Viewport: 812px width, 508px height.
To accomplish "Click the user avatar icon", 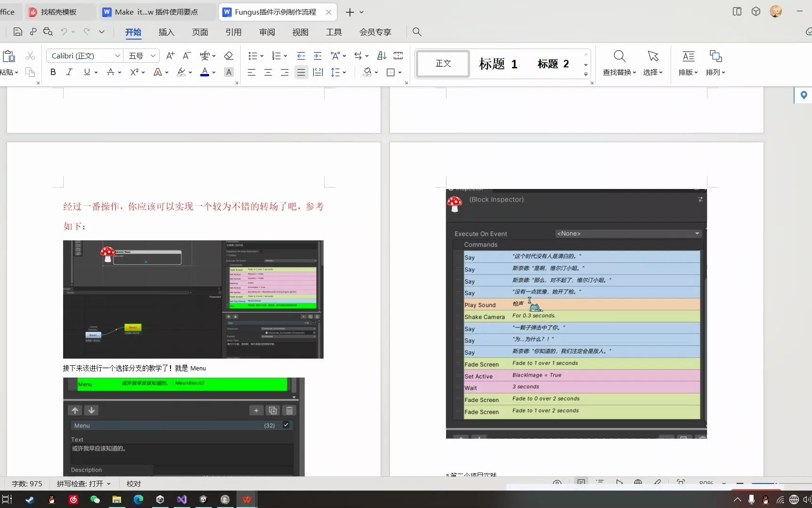I will point(776,12).
